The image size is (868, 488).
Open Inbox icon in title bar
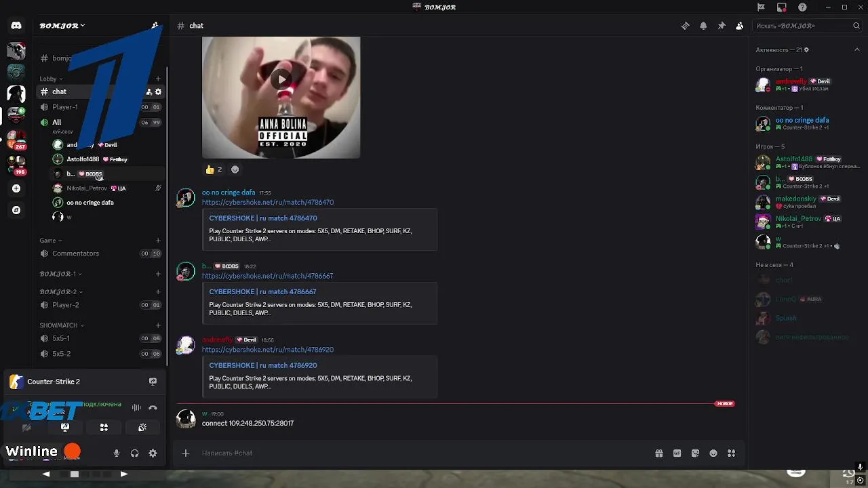tap(782, 7)
